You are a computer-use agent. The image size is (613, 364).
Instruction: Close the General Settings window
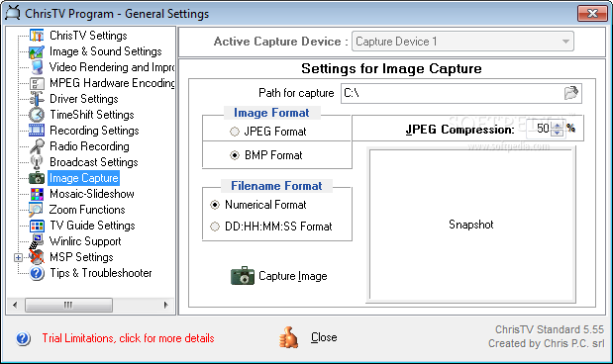[x=592, y=14]
